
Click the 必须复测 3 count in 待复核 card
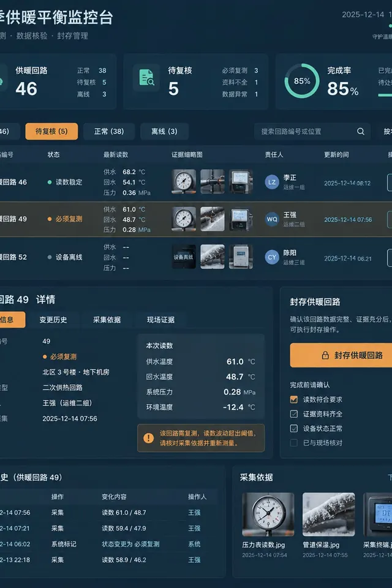point(240,70)
